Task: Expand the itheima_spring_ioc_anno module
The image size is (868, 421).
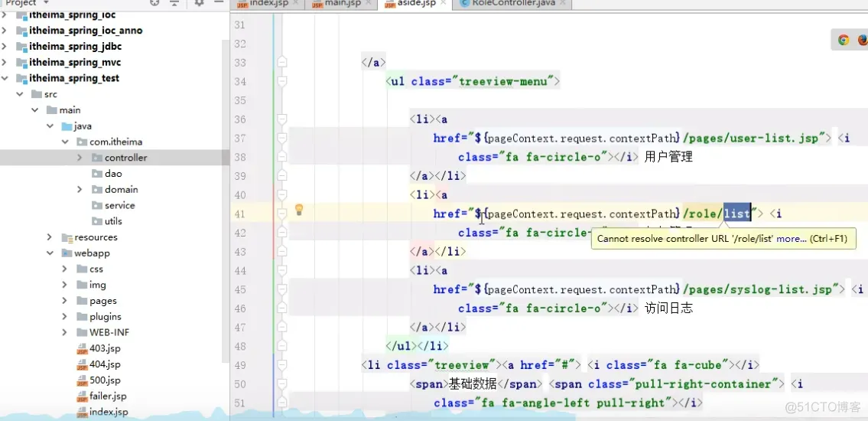Action: click(x=5, y=31)
